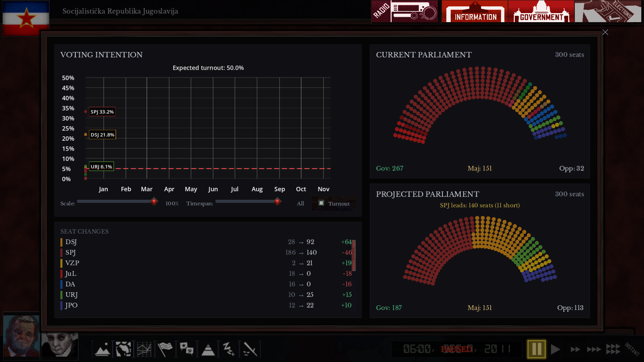Adjust the Scale slider handle

coord(154,201)
